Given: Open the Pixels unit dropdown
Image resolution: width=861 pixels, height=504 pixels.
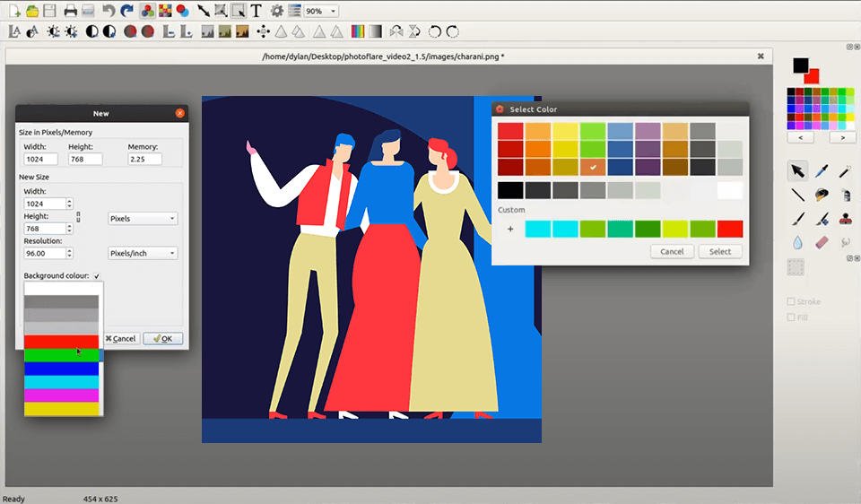Looking at the screenshot, I should tap(143, 219).
